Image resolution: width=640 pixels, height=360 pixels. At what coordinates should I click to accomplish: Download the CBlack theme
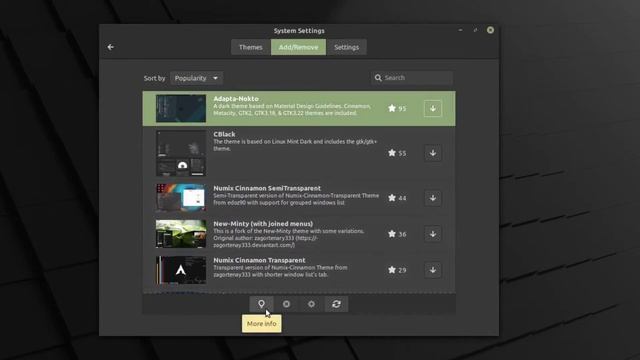pyautogui.click(x=433, y=153)
